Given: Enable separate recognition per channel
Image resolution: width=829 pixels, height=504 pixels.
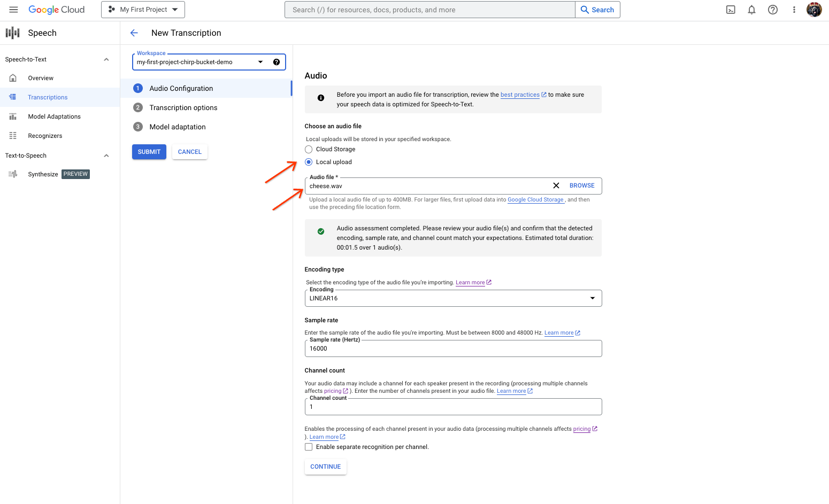Looking at the screenshot, I should [x=308, y=446].
